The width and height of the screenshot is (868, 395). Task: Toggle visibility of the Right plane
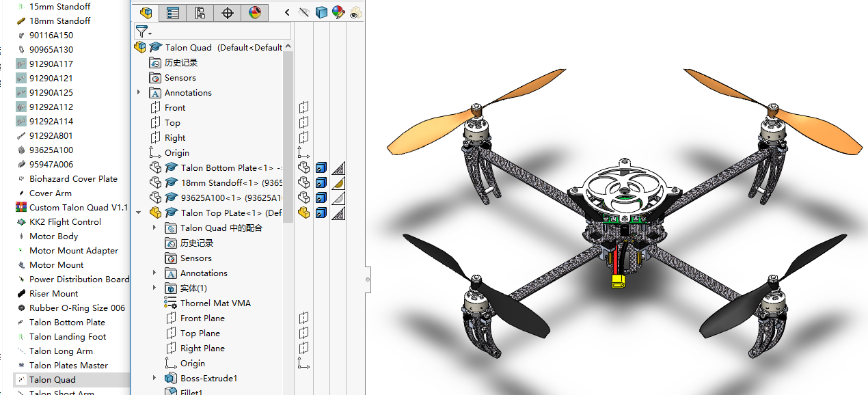[304, 137]
